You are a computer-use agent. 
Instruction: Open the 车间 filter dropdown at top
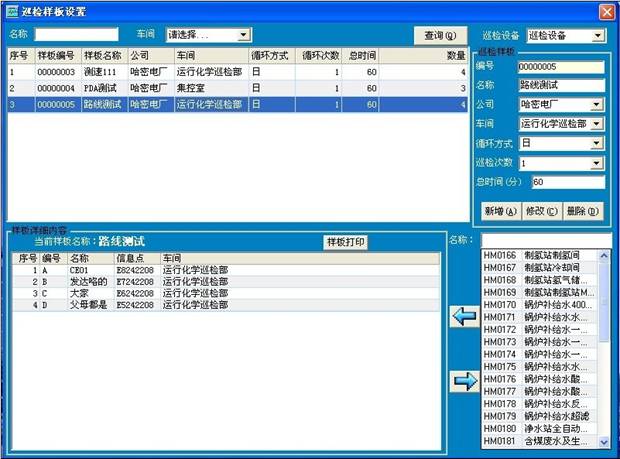(x=244, y=35)
